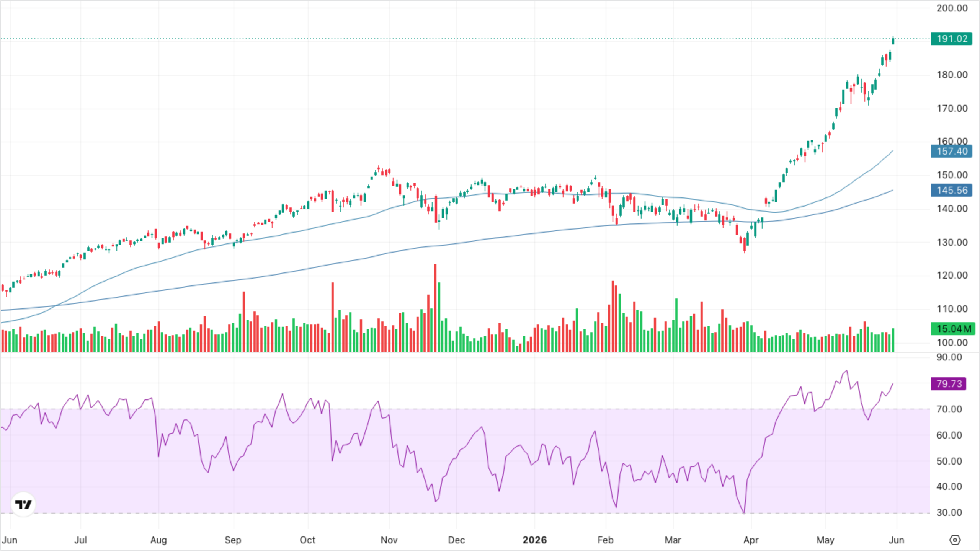Image resolution: width=980 pixels, height=551 pixels.
Task: Click the latest green candlestick at the price peak
Action: [893, 40]
